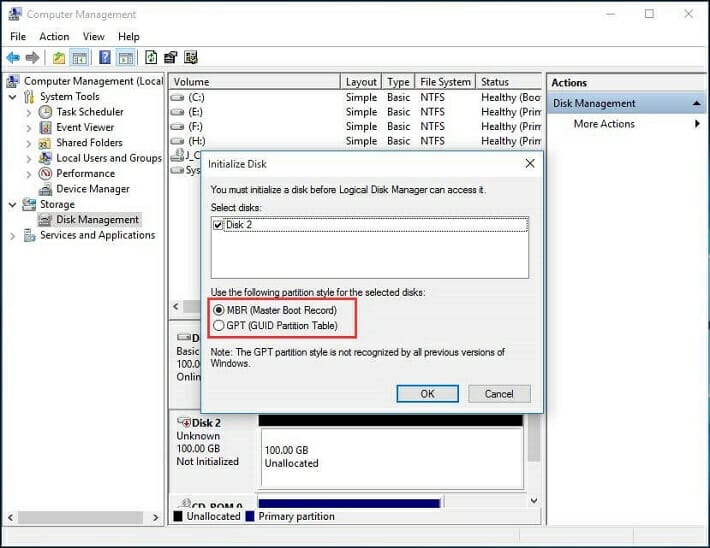Click the drive icon for volume (H:)

click(177, 141)
